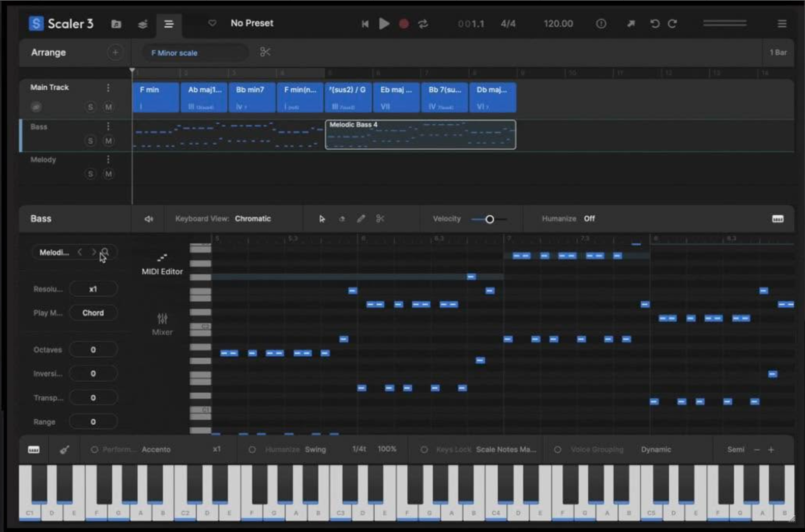Viewport: 805px width, 532px height.
Task: Mute the Melody track
Action: pos(108,174)
